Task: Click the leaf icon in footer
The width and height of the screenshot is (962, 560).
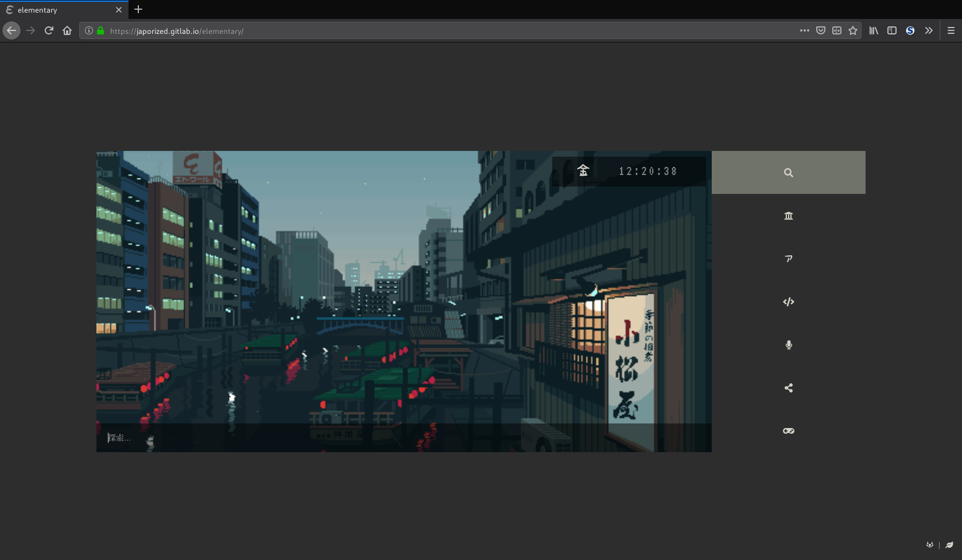Action: click(949, 545)
